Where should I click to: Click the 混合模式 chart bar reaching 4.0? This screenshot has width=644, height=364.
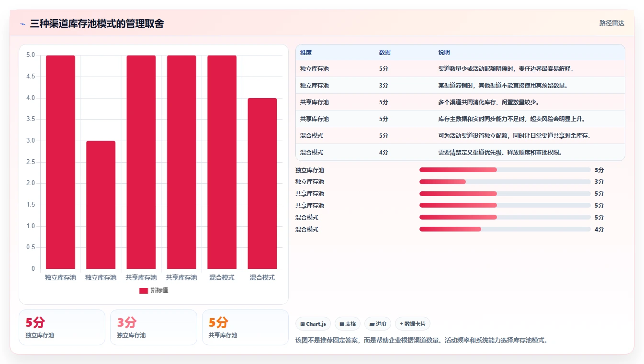coord(262,183)
